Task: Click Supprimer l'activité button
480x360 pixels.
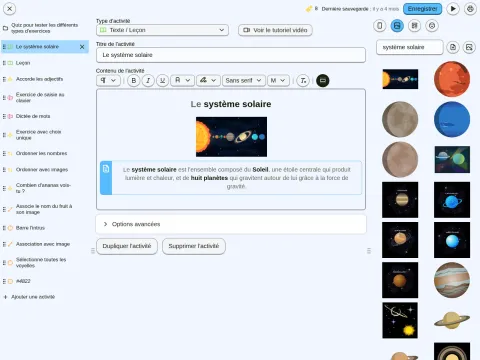Action: (194, 246)
